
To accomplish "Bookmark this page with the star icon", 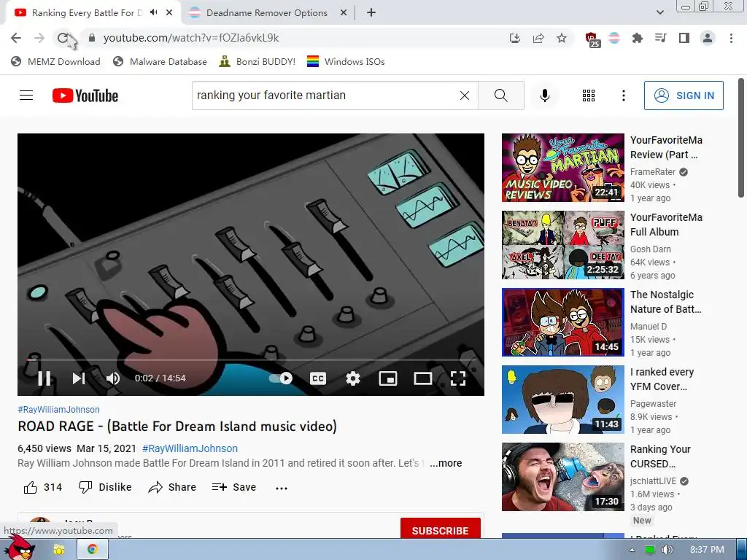I will [x=562, y=38].
